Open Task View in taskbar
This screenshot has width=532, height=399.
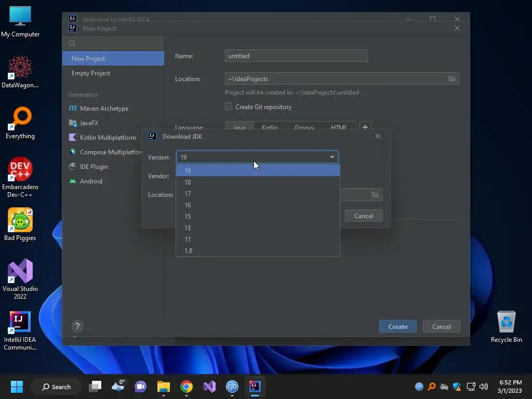[95, 387]
